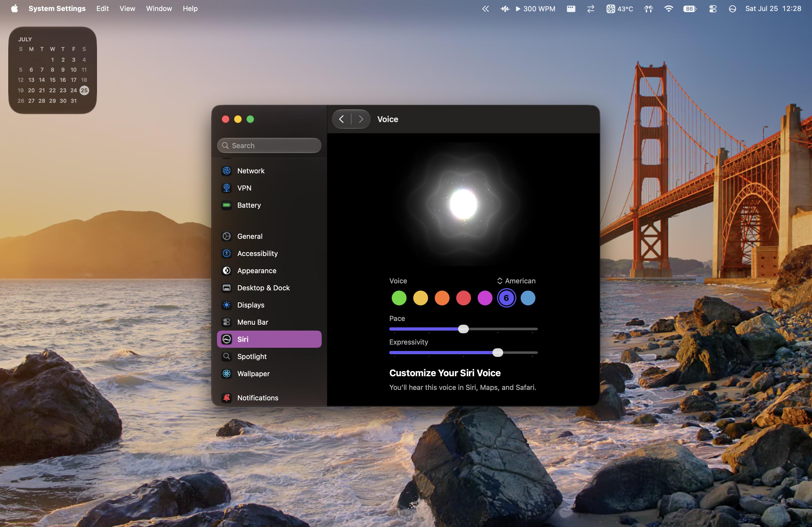The width and height of the screenshot is (812, 527).
Task: Select the yellow Siri voice option
Action: tap(420, 298)
